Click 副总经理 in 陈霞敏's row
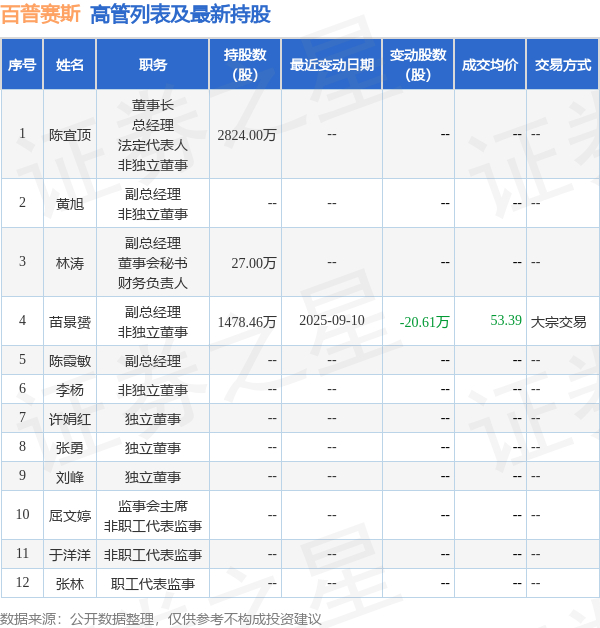 153,361
